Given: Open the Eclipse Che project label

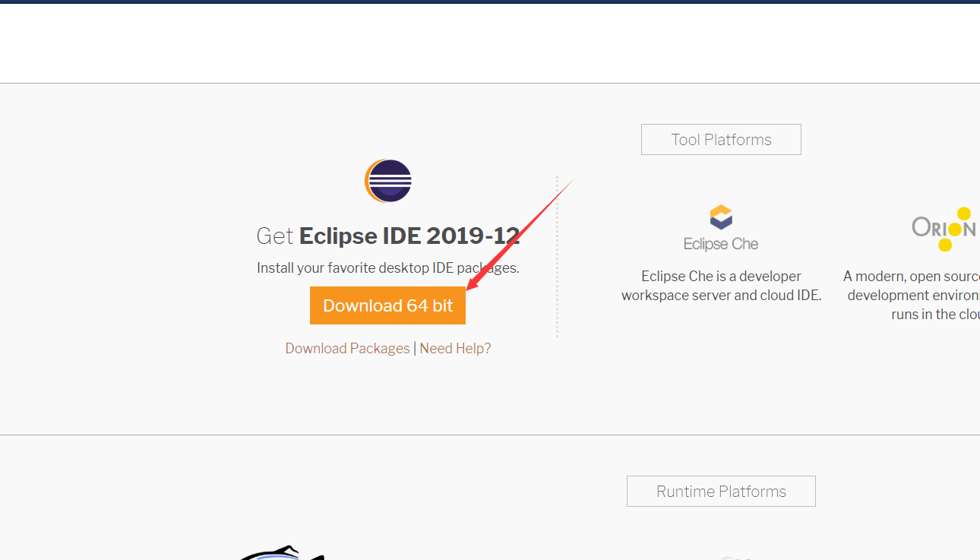Looking at the screenshot, I should [720, 243].
